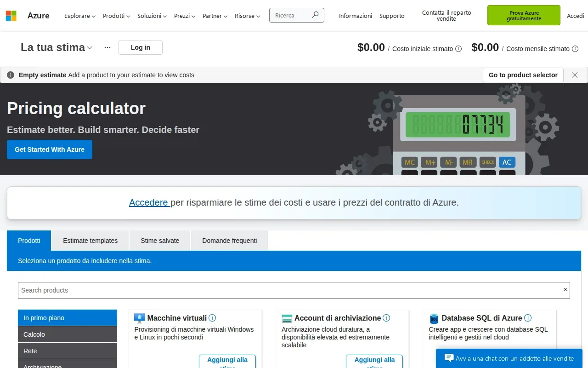
Task: Open the Supporto link
Action: click(392, 16)
